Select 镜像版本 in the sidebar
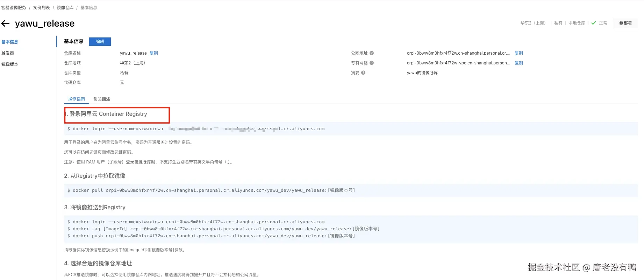 pos(10,64)
